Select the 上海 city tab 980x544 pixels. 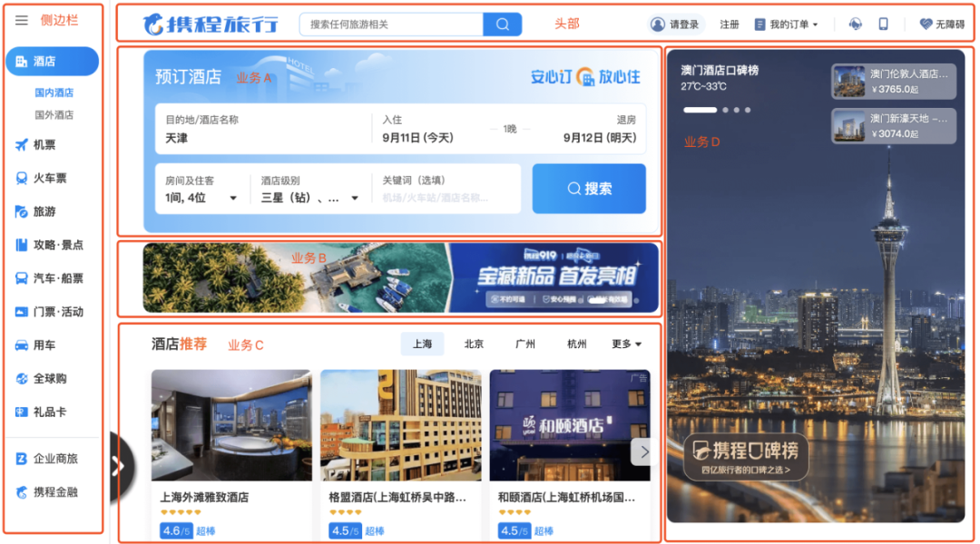[x=423, y=345]
